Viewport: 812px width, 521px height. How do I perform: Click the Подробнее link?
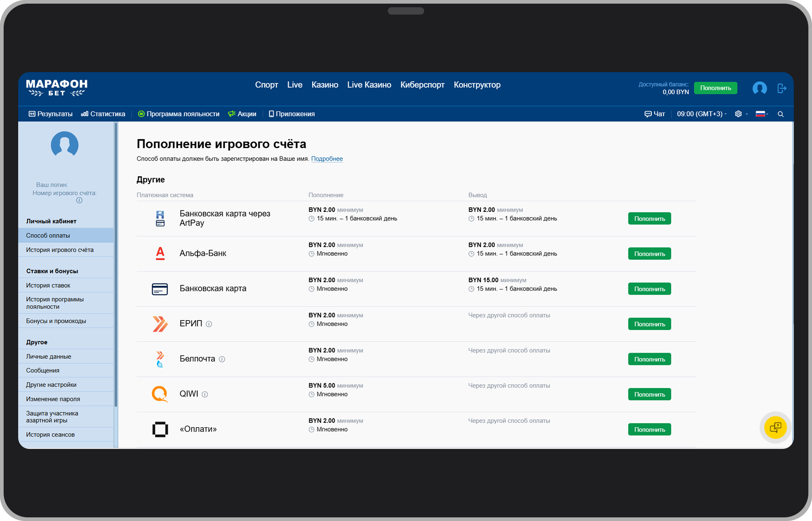point(327,159)
